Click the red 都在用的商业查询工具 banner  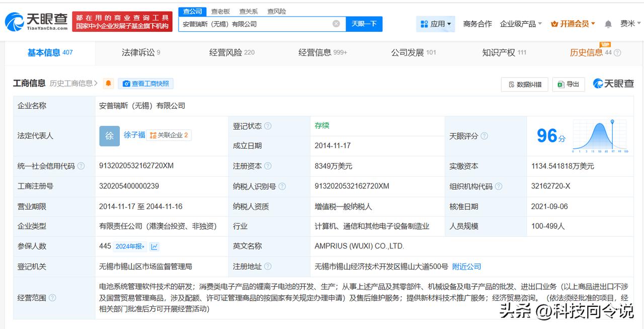122,22
